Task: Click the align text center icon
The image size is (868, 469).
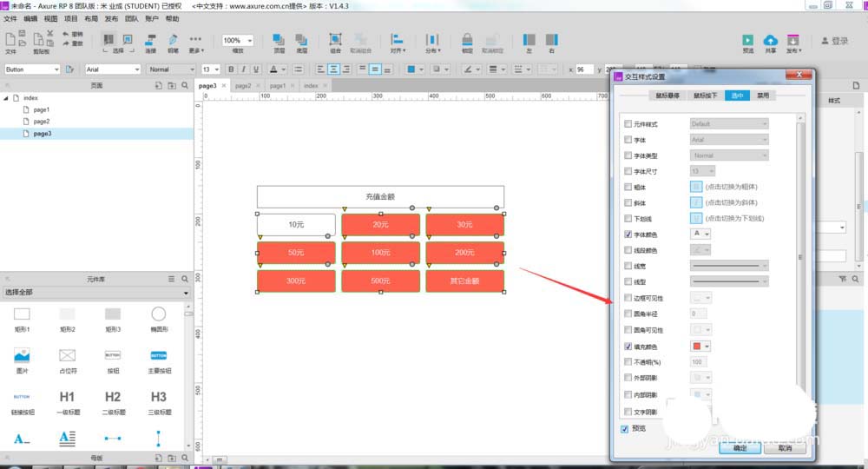Action: [x=333, y=69]
